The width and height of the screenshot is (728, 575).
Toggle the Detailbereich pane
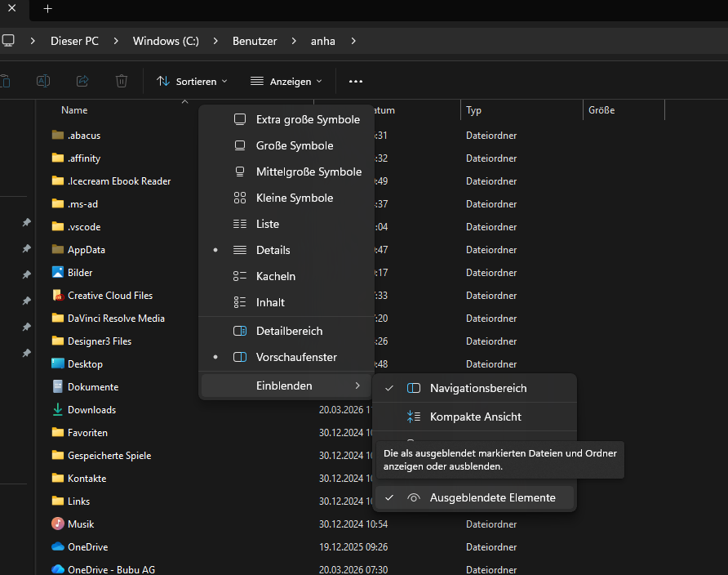[289, 331]
